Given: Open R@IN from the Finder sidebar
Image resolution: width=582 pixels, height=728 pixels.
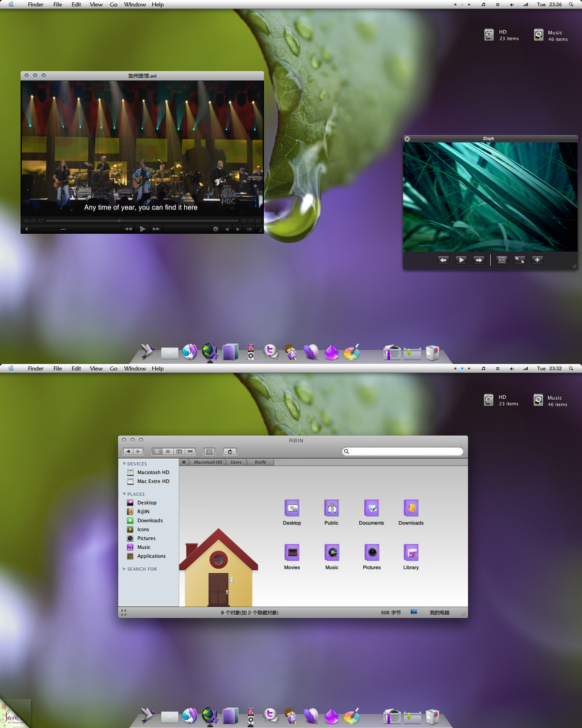Looking at the screenshot, I should [x=138, y=512].
